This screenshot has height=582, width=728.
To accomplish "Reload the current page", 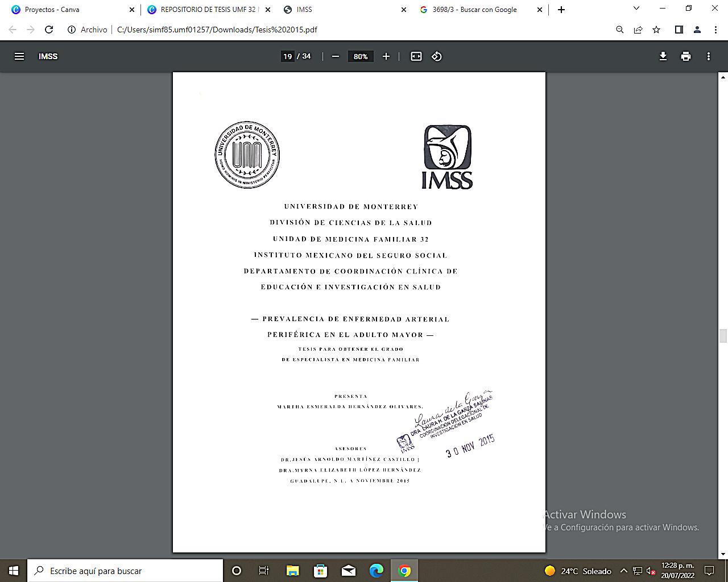I will (x=49, y=30).
